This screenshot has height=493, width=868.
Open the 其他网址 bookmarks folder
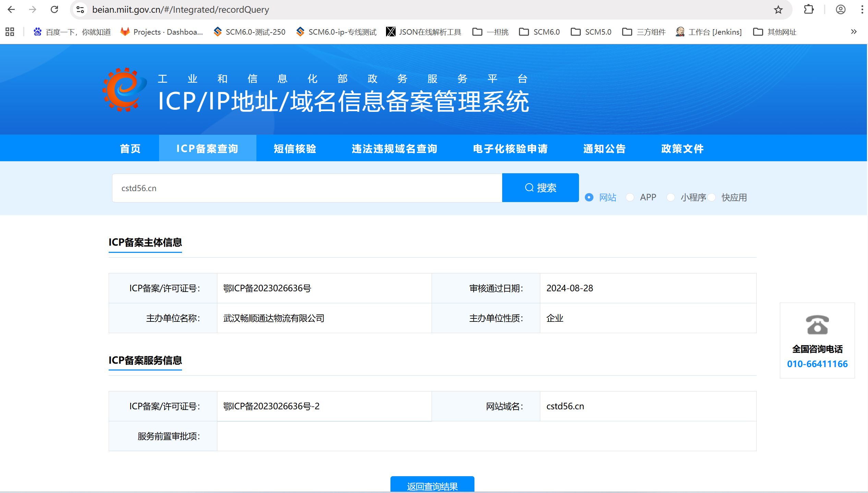pyautogui.click(x=775, y=32)
